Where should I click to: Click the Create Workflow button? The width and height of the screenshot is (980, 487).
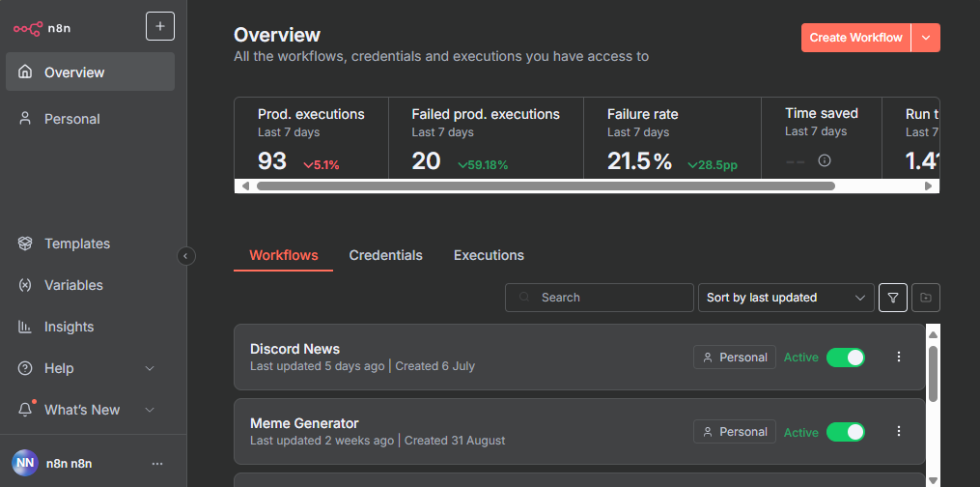(855, 38)
